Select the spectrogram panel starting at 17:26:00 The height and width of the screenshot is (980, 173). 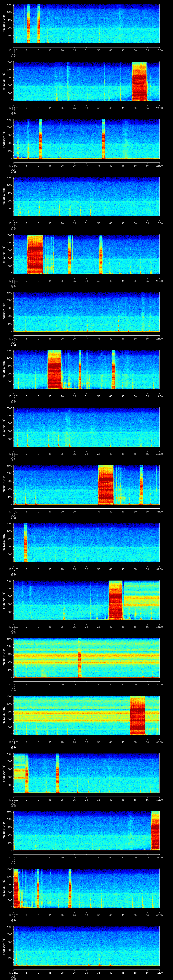tap(87, 255)
